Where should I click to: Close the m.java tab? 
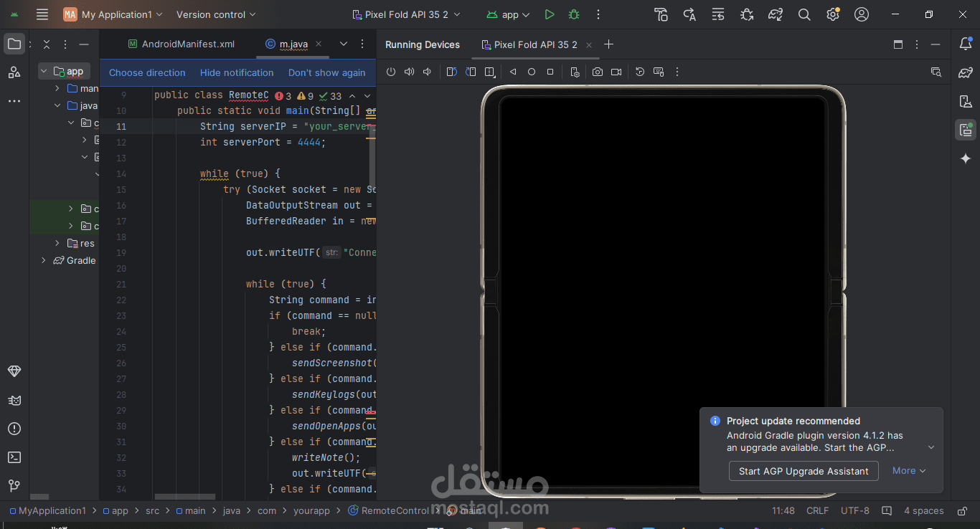coord(319,44)
